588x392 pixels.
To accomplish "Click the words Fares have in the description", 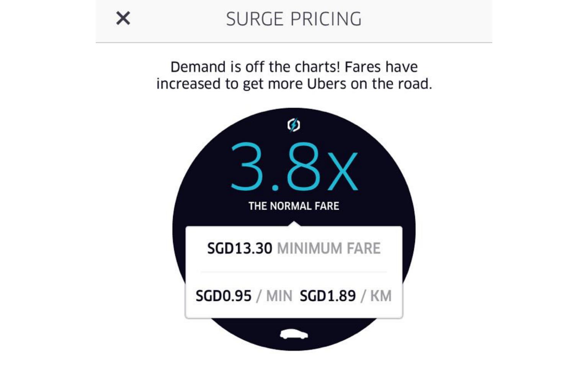I will pyautogui.click(x=381, y=67).
